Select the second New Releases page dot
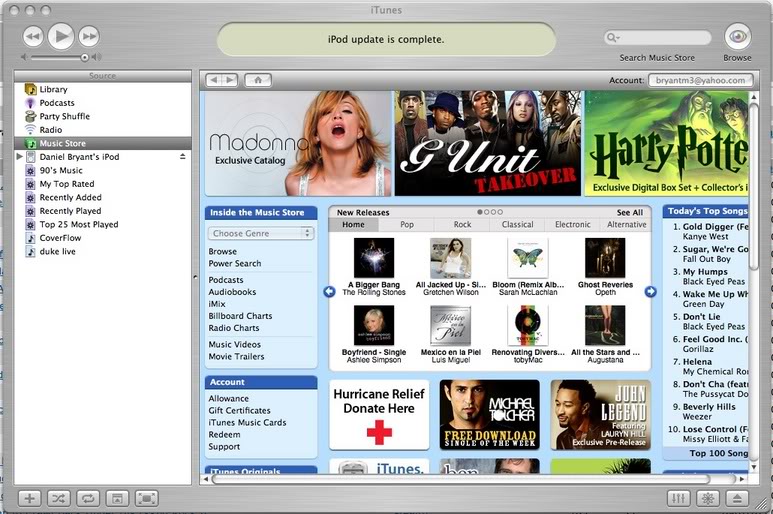This screenshot has height=514, width=773. (487, 212)
